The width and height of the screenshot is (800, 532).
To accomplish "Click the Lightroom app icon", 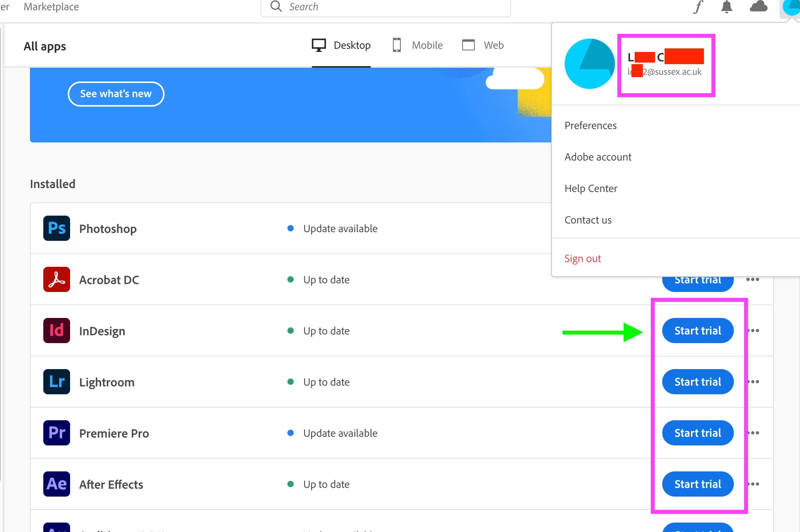I will pos(57,382).
